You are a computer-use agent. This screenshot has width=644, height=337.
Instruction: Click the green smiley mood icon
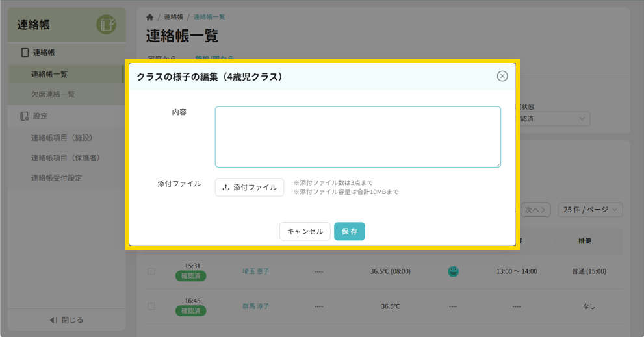[x=453, y=271]
